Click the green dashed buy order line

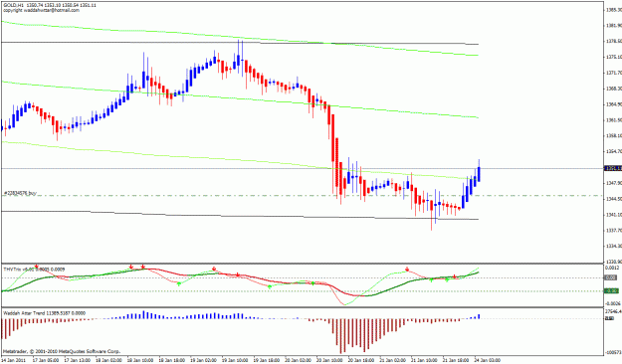[x=302, y=196]
